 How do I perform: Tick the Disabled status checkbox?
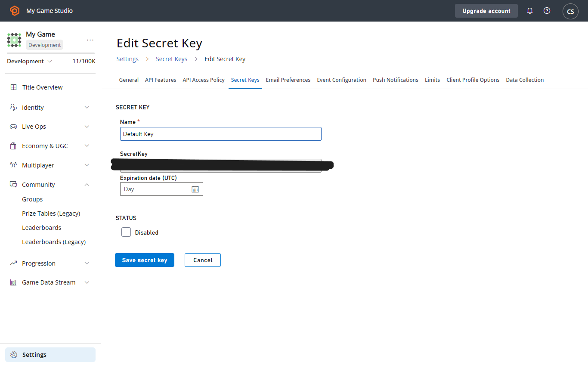126,232
